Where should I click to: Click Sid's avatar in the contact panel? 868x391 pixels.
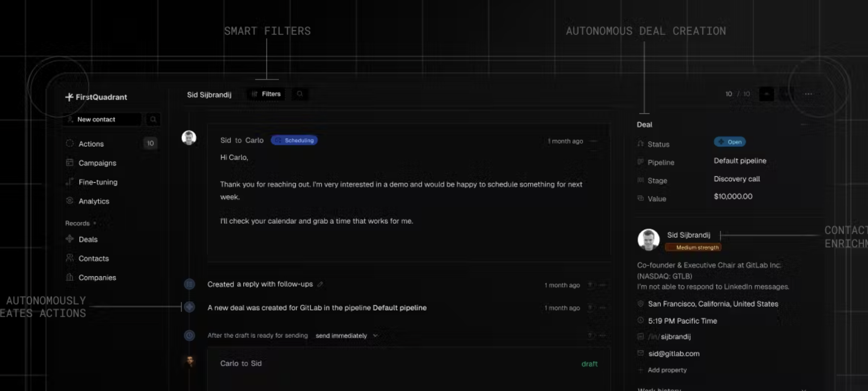tap(648, 240)
